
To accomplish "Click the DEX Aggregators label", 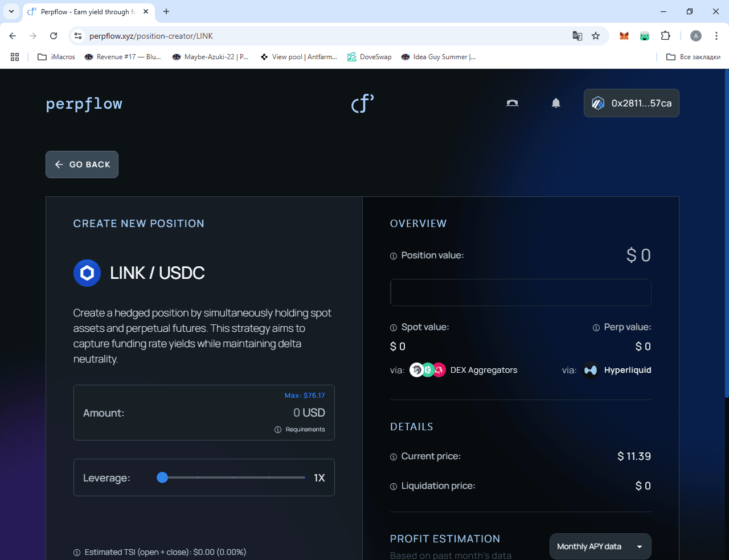I will click(484, 370).
